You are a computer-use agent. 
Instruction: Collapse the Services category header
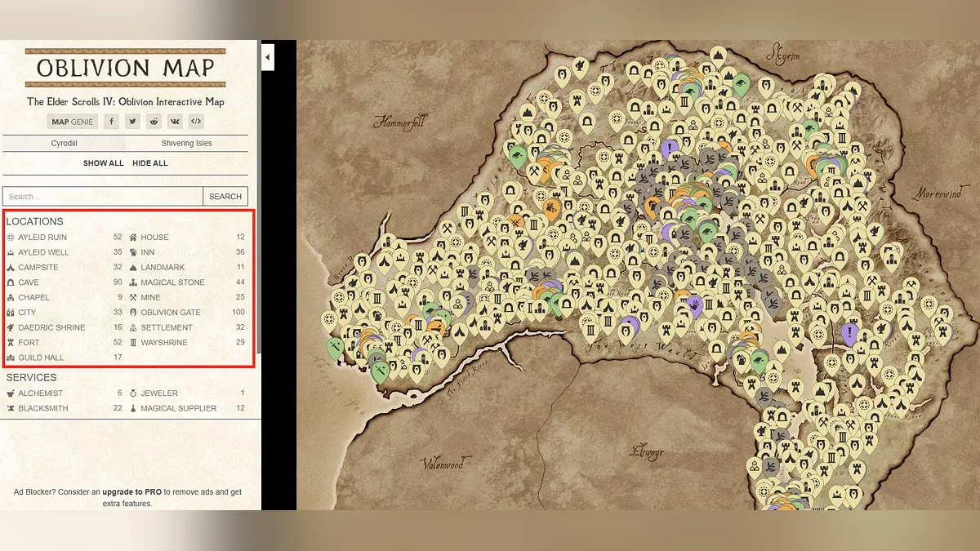tap(31, 378)
